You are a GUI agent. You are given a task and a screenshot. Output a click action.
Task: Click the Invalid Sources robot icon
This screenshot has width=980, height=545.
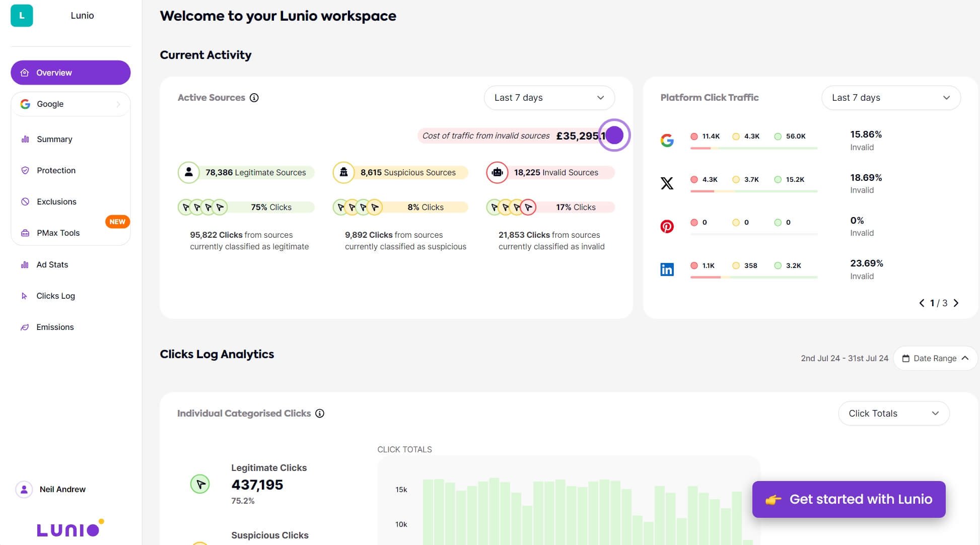(497, 172)
